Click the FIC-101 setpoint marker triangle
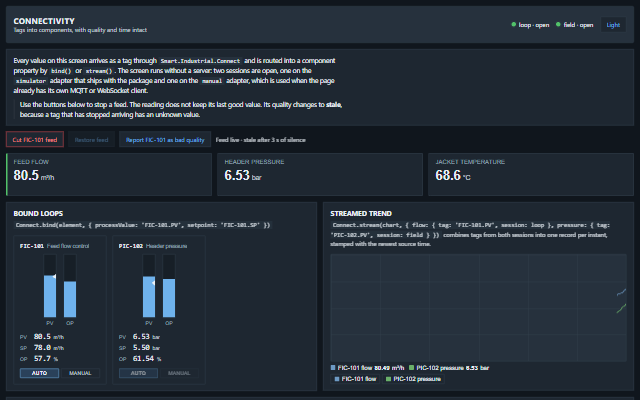Image resolution: width=640 pixels, height=400 pixels. pyautogui.click(x=54, y=276)
